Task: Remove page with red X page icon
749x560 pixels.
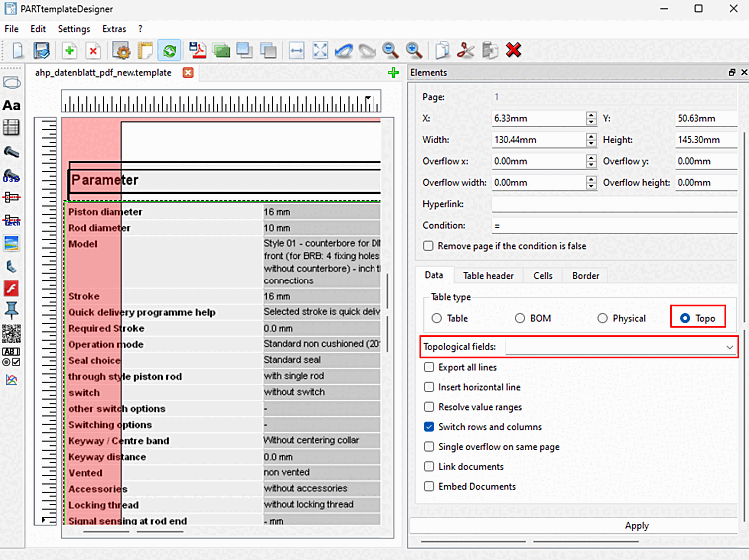Action: tap(93, 50)
